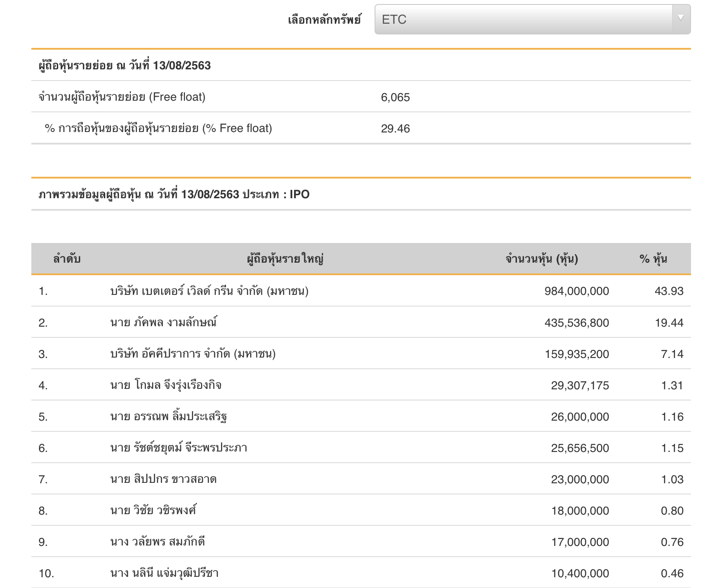Click นาง นลินี แจ่มวุฒิปรีชา entry

pyautogui.click(x=164, y=573)
